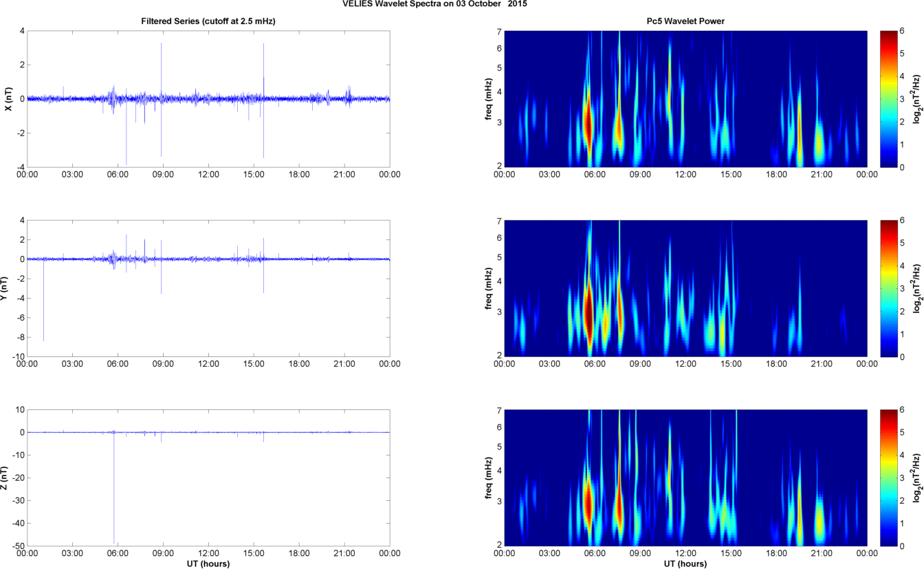Click the "-6" tick label on the Y axis
This screenshot has width=924, height=569.
point(20,318)
